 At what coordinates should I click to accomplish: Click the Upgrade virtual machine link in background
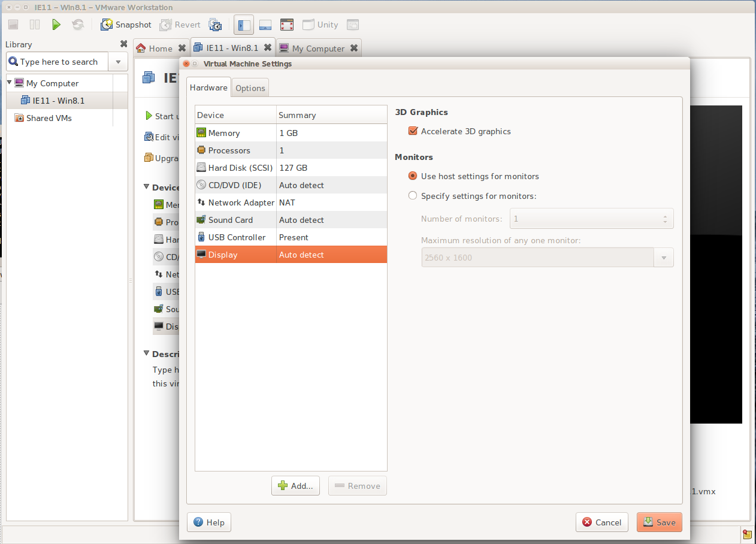[x=162, y=158]
